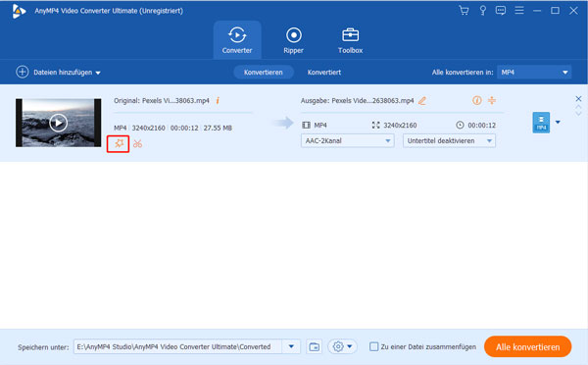
Task: Switch to the Ripper tab
Action: 294,40
